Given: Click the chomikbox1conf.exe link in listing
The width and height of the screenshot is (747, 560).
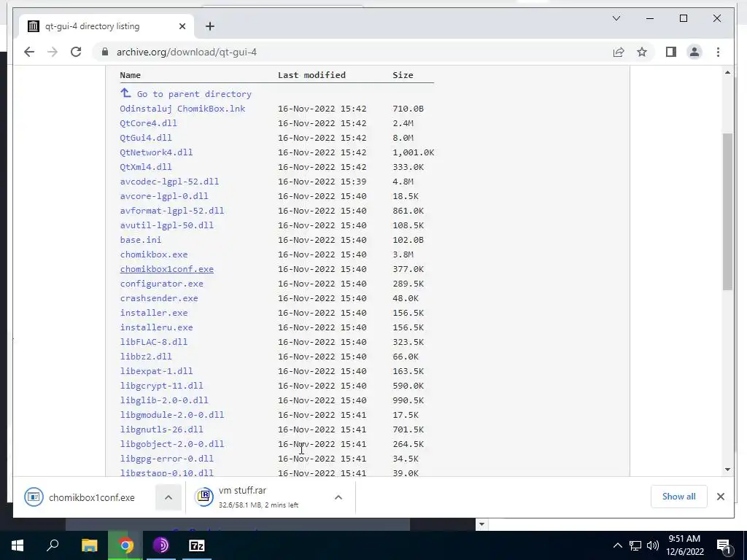Looking at the screenshot, I should tap(167, 269).
